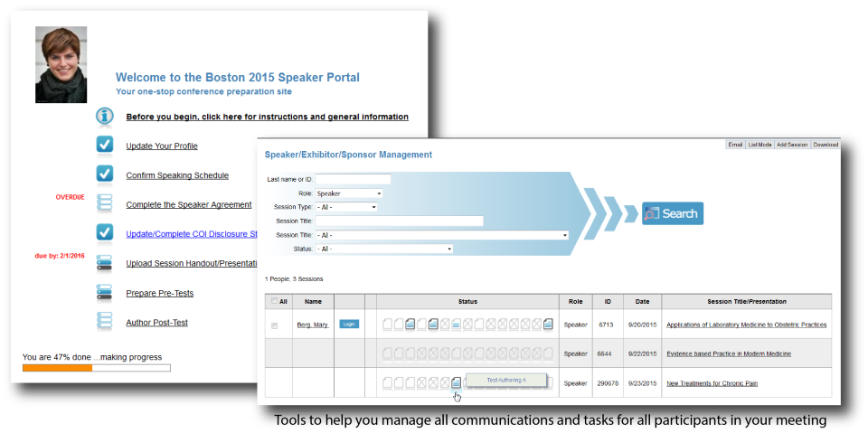Image resolution: width=868 pixels, height=433 pixels.
Task: Open the wide Session Title dropdown
Action: (x=442, y=235)
